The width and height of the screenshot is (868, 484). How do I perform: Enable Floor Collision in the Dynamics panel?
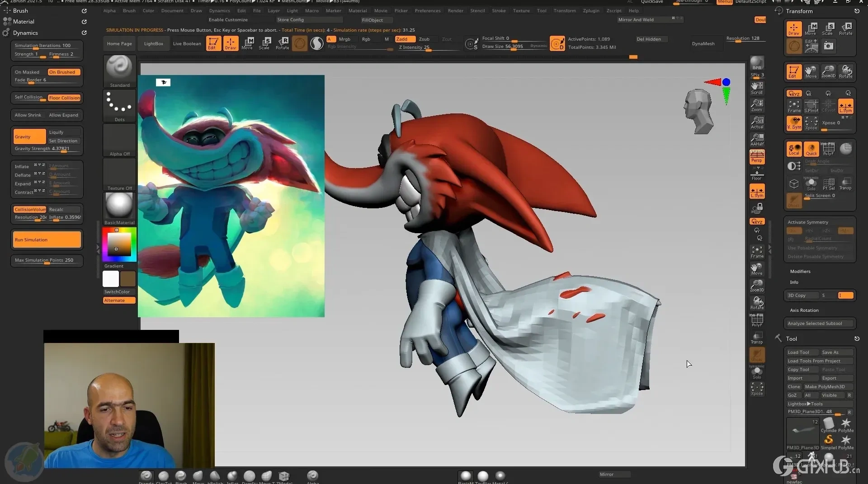pyautogui.click(x=64, y=98)
